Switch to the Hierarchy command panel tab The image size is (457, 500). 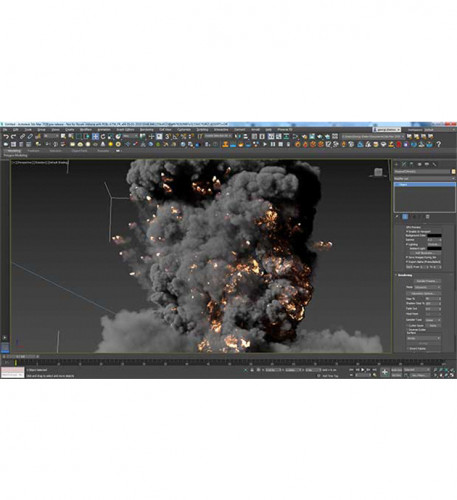point(412,164)
